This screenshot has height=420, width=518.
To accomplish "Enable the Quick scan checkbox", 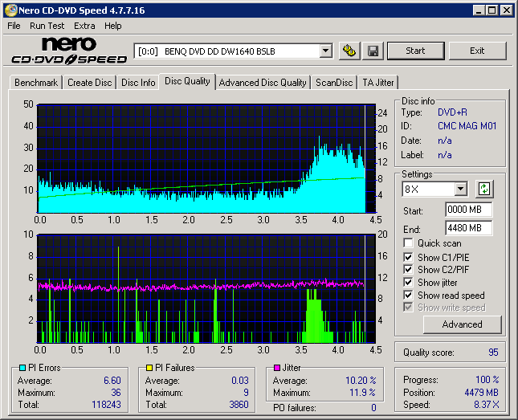I will tap(409, 243).
